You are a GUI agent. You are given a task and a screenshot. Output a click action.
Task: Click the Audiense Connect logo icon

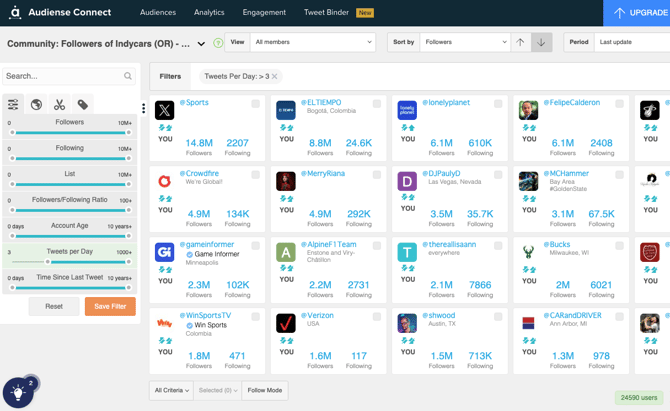click(15, 12)
